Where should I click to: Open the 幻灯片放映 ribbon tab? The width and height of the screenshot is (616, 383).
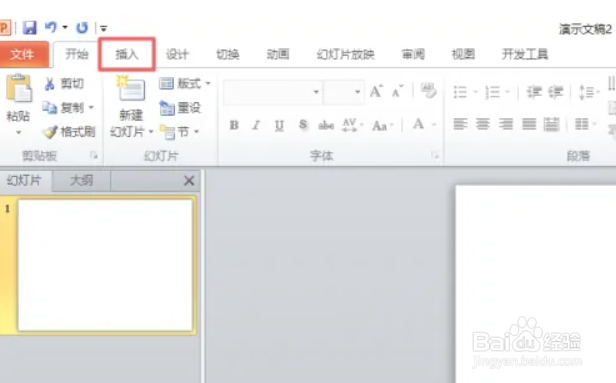[x=346, y=54]
